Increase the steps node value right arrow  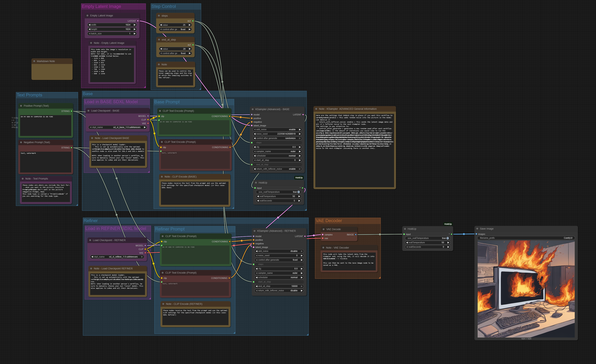click(x=190, y=25)
